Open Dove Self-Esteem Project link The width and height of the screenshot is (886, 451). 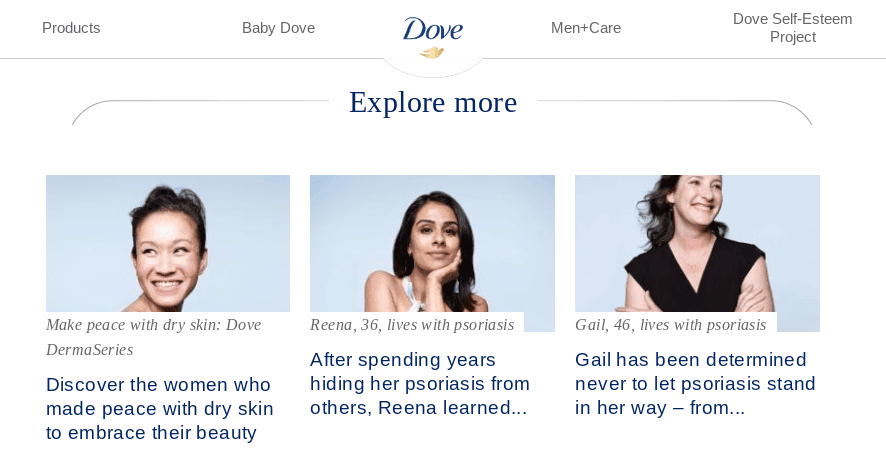[792, 28]
